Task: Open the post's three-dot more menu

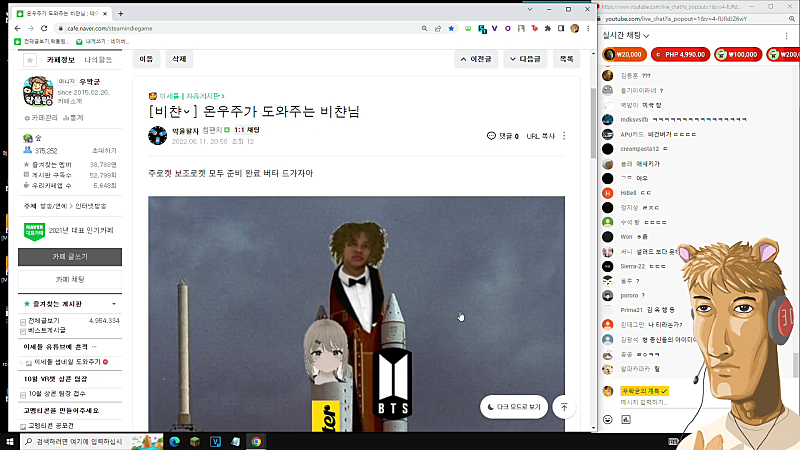Action: [x=564, y=136]
